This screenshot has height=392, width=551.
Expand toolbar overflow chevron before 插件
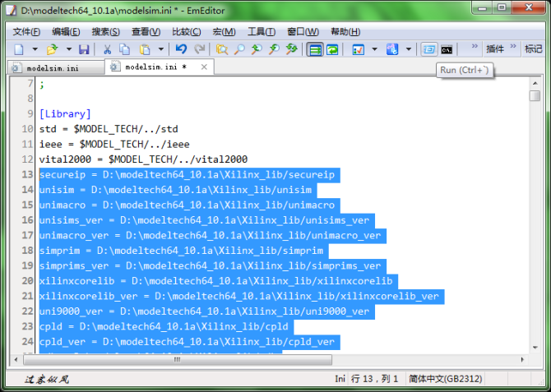[x=475, y=46]
